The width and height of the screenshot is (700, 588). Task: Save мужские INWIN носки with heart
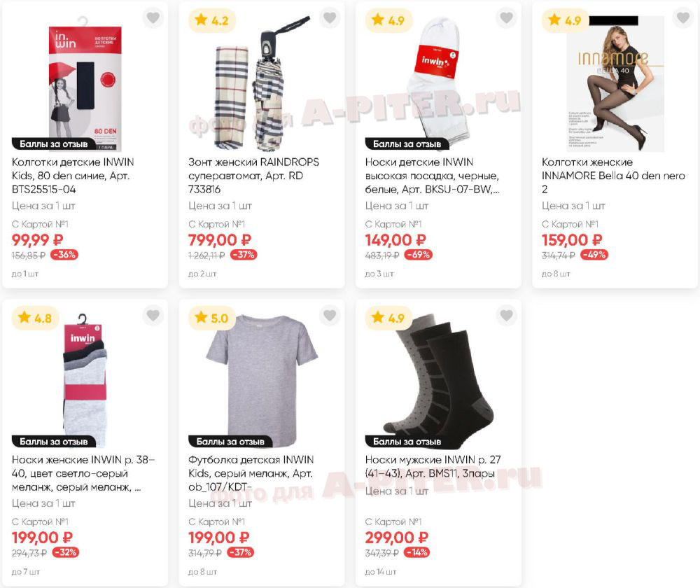tap(506, 316)
